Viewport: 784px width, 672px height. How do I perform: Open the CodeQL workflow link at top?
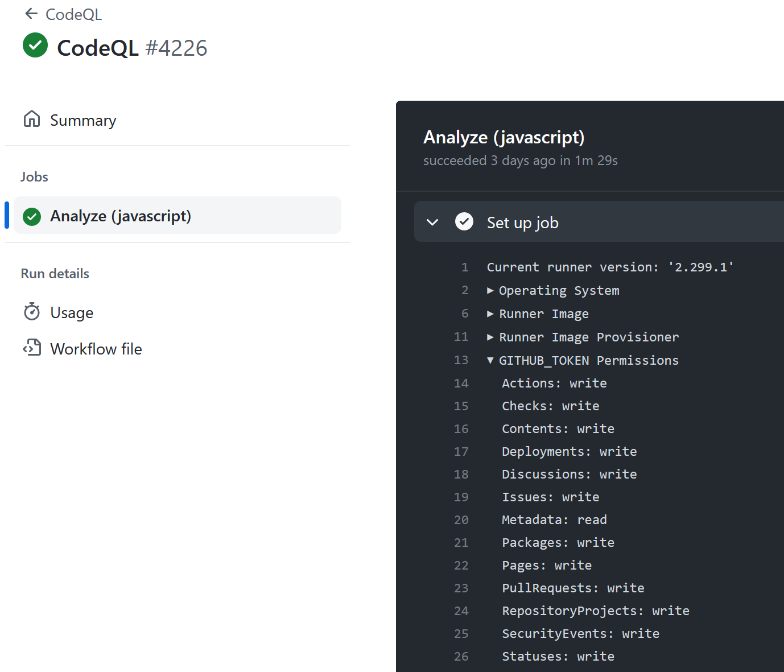[x=73, y=14]
